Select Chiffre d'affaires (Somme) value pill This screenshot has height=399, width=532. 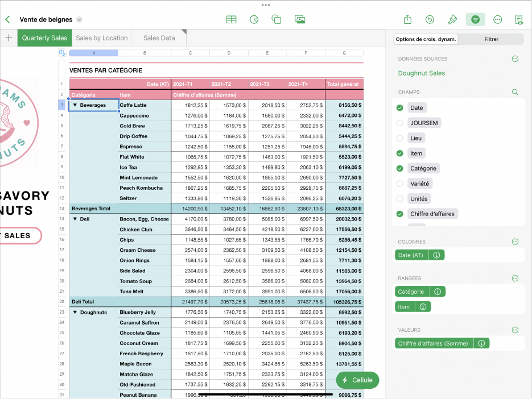(x=434, y=343)
